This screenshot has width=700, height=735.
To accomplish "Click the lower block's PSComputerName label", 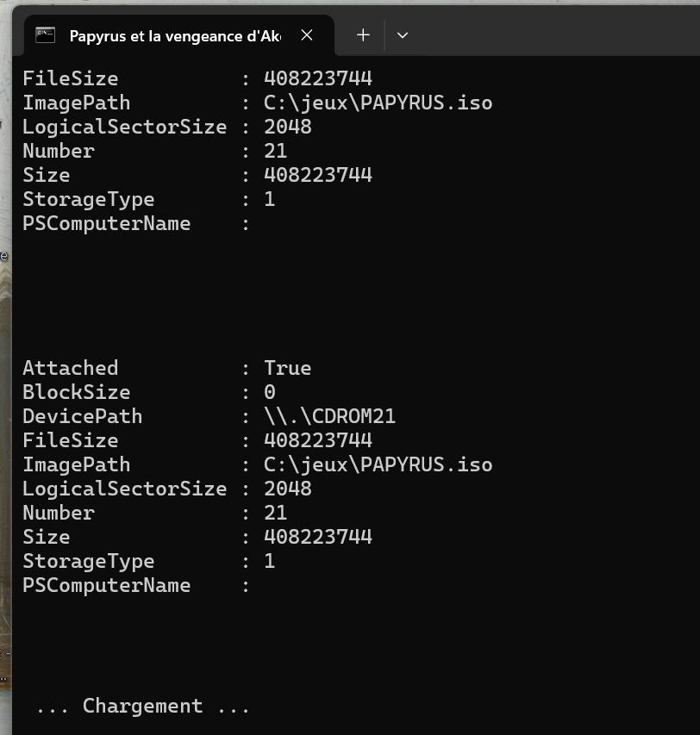I will [106, 585].
